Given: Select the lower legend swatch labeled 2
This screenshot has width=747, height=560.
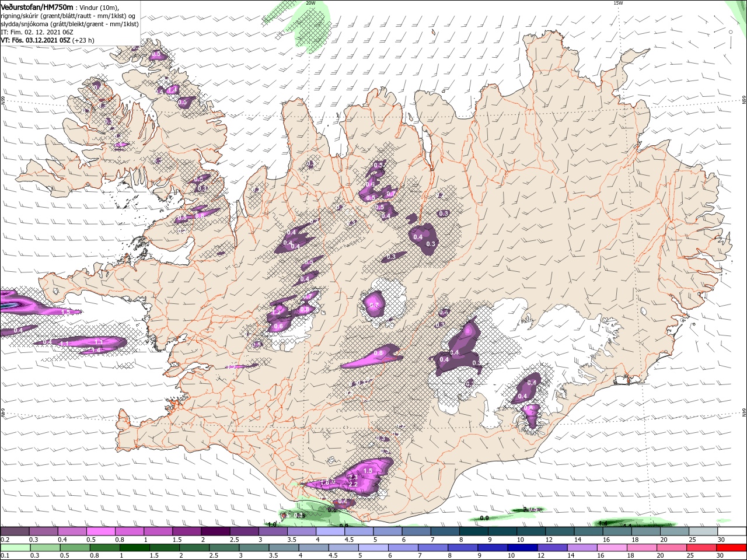Looking at the screenshot, I should [x=194, y=548].
